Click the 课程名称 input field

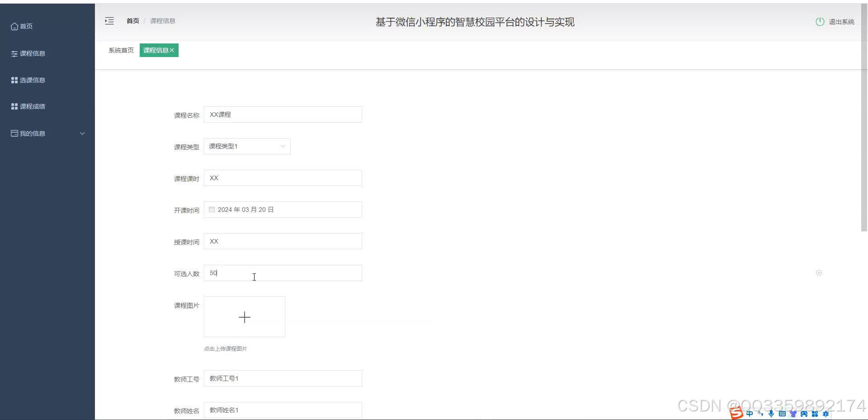coord(283,115)
